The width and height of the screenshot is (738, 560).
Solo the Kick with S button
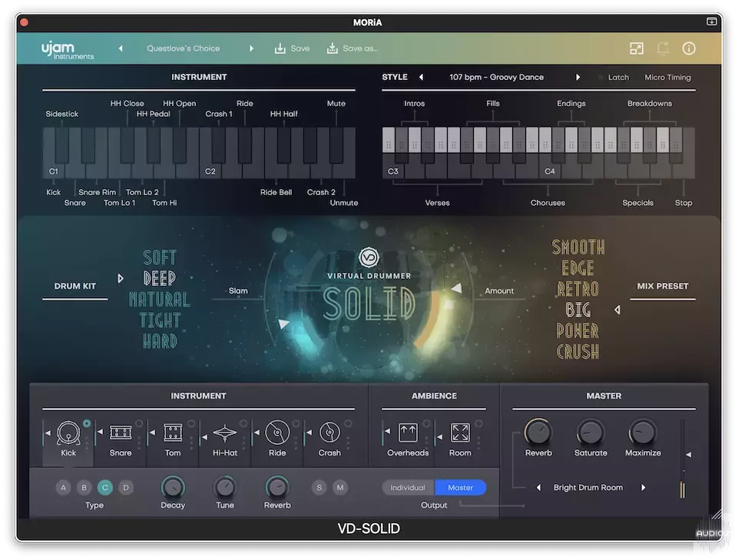tap(319, 488)
